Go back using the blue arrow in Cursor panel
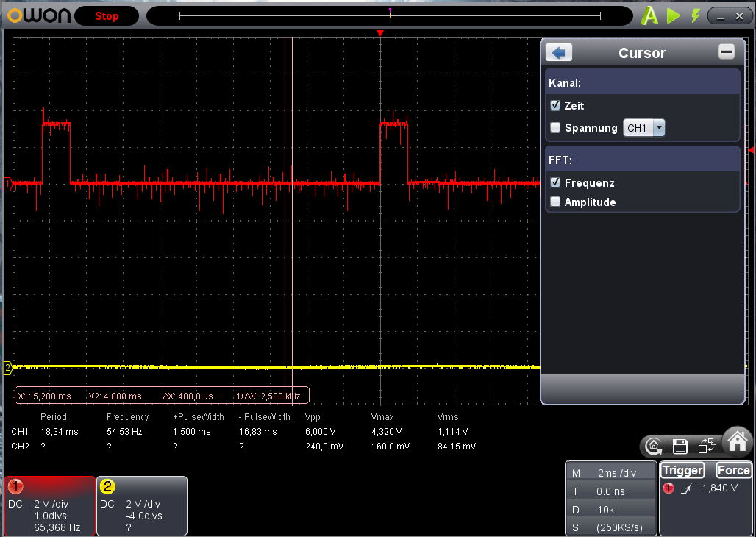The width and height of the screenshot is (756, 537). pos(559,53)
